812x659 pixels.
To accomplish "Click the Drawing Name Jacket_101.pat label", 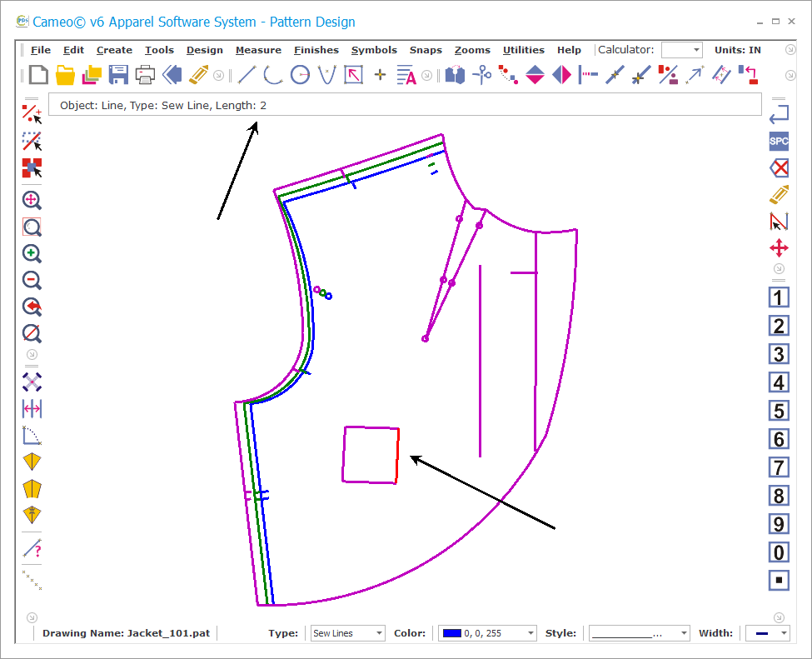I will (127, 633).
